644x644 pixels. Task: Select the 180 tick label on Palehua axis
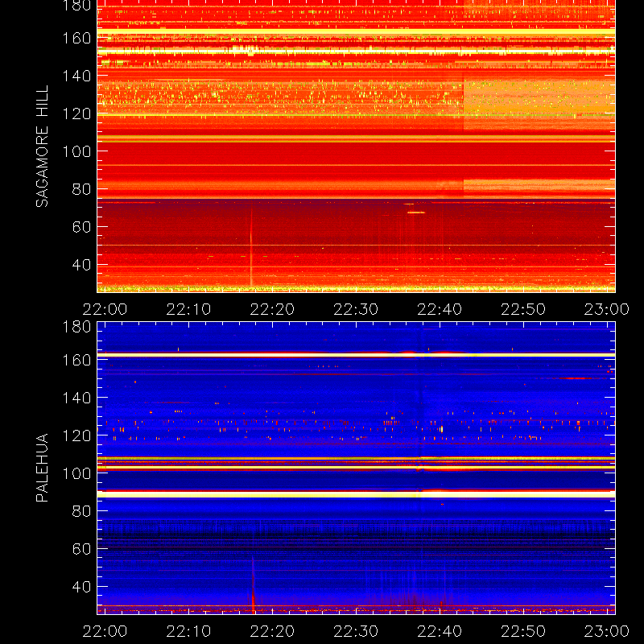pos(76,327)
